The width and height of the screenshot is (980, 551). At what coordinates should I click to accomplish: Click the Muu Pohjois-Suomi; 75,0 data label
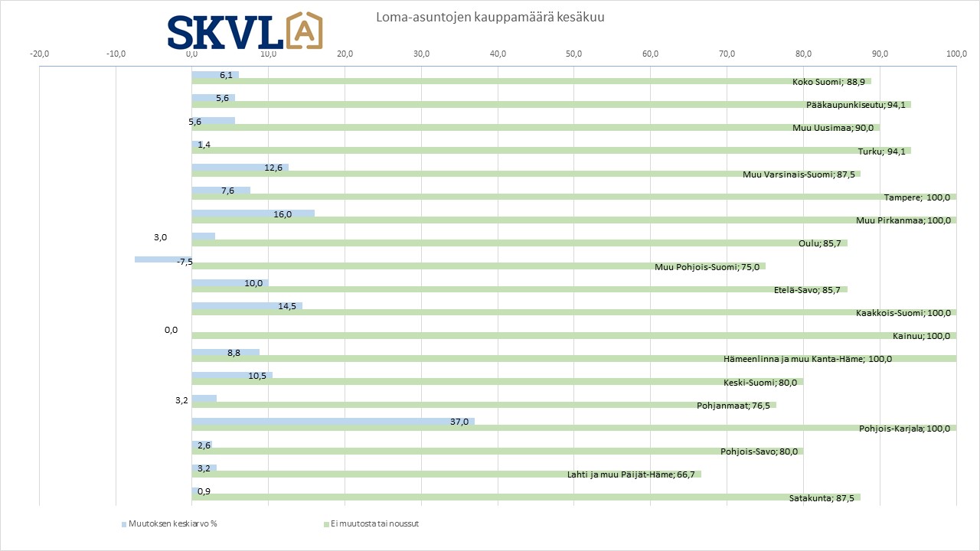click(x=707, y=267)
